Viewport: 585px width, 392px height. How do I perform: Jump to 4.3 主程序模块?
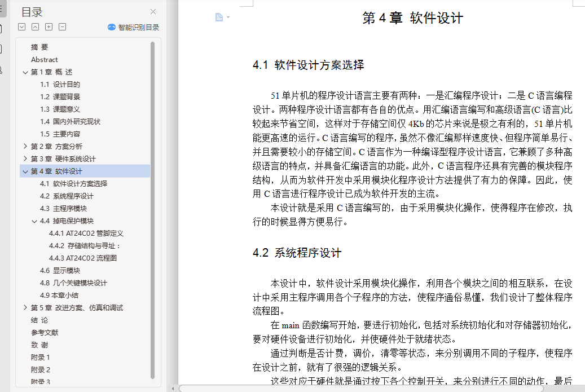click(63, 209)
